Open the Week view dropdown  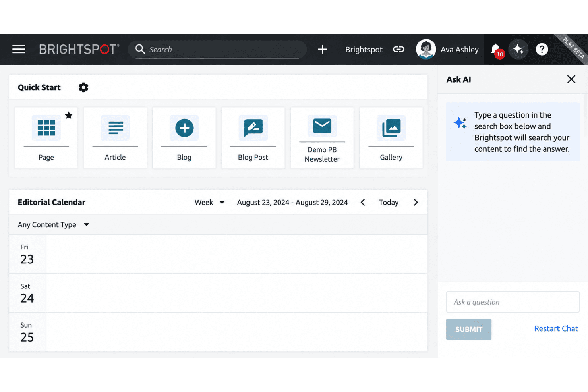(x=210, y=202)
